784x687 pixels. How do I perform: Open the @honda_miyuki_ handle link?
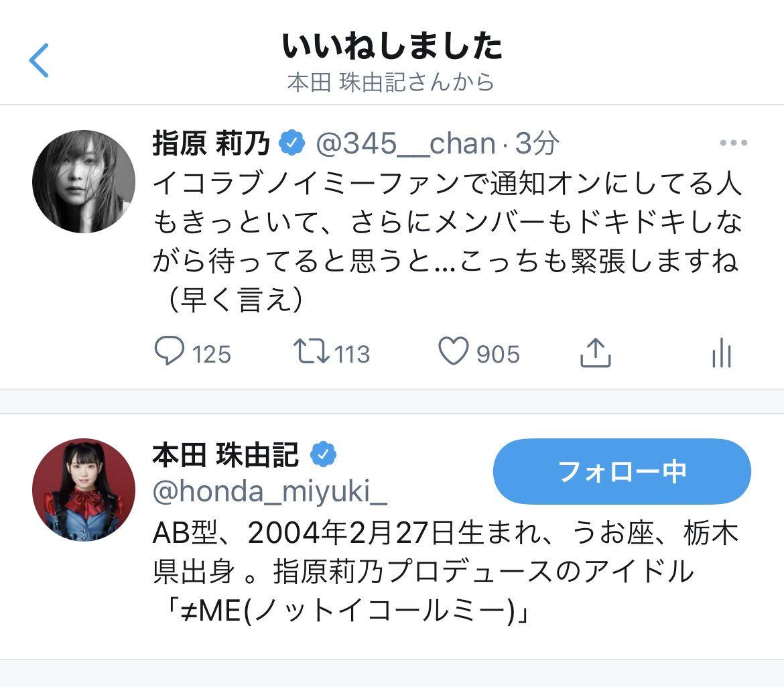tap(270, 491)
